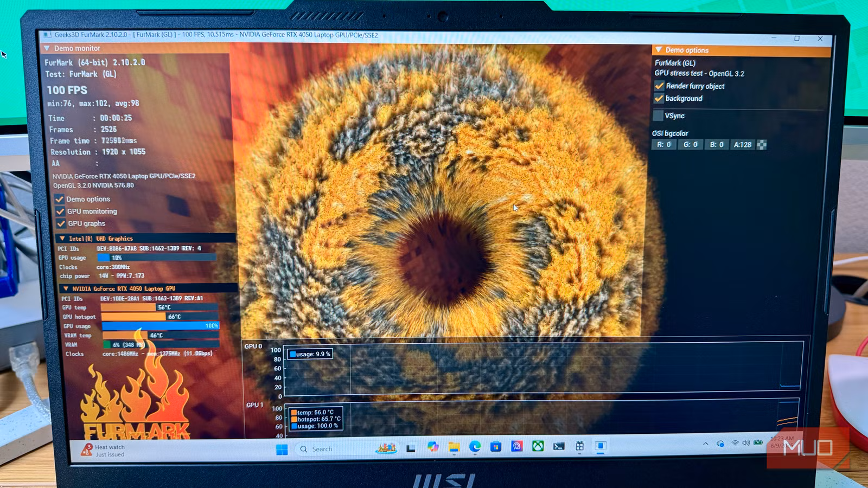Click the GPU 1 hotspot 65.7 °C legend

316,419
